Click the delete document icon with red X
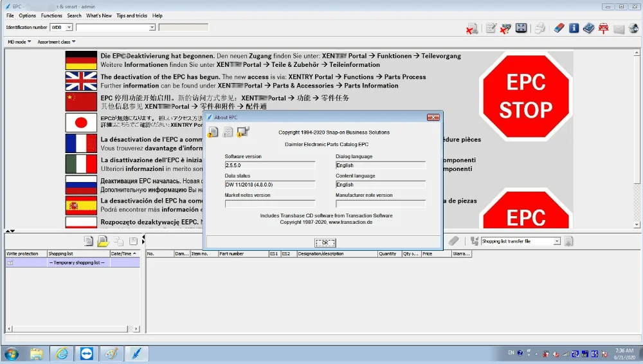643x364 pixels. (472, 28)
